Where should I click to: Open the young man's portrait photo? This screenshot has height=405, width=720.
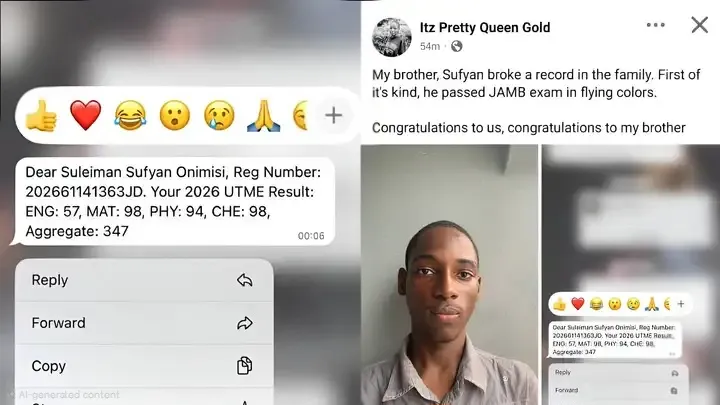click(x=449, y=275)
